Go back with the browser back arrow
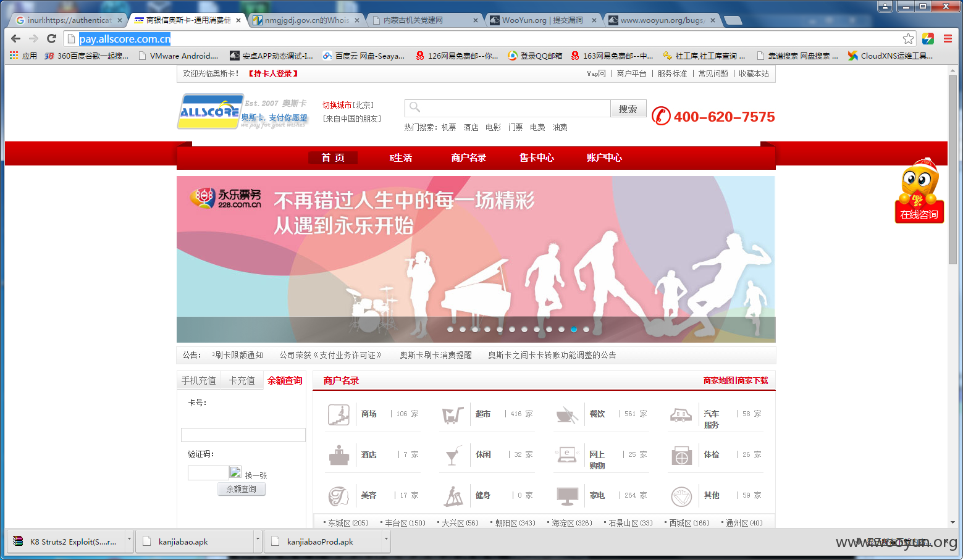The width and height of the screenshot is (963, 560). pos(16,38)
